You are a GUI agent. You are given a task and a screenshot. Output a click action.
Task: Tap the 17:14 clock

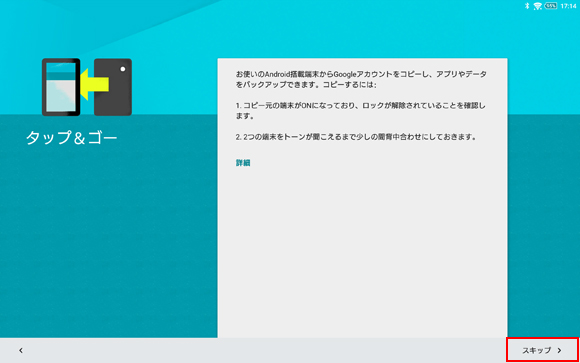click(568, 6)
